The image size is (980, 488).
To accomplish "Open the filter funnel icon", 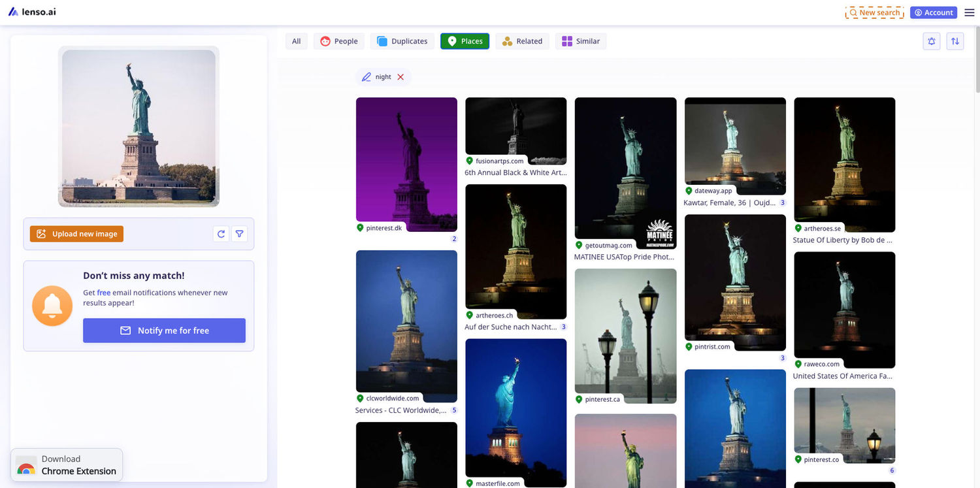I will click(x=240, y=234).
